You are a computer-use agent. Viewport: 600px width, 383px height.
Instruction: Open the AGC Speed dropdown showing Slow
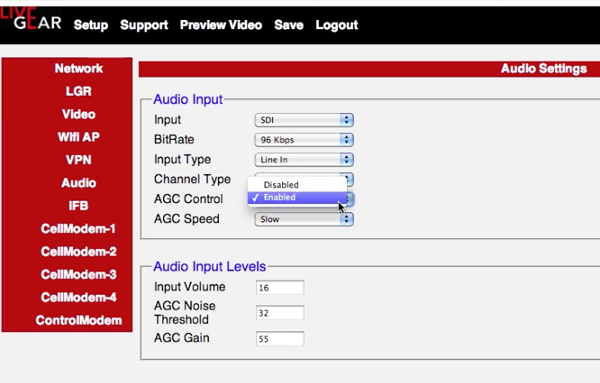pos(304,219)
